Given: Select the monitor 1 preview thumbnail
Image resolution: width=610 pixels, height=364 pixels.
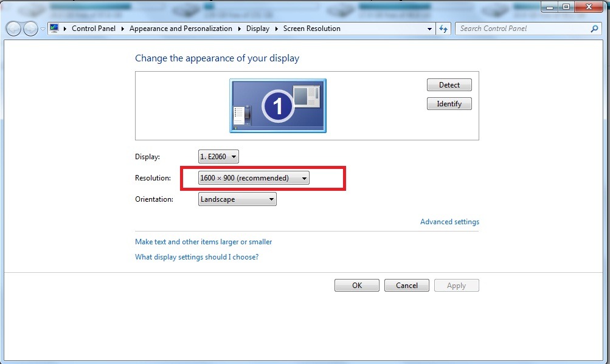Looking at the screenshot, I should 278,106.
